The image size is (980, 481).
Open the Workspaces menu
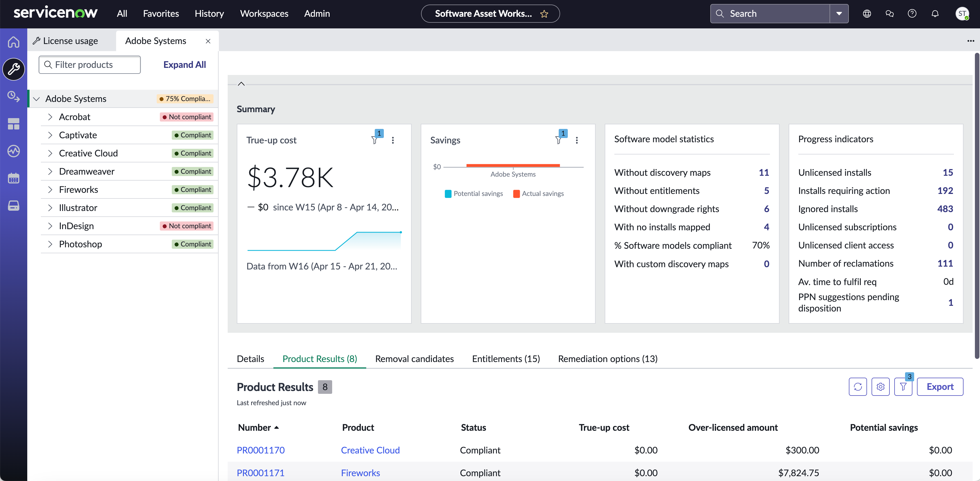(x=264, y=14)
